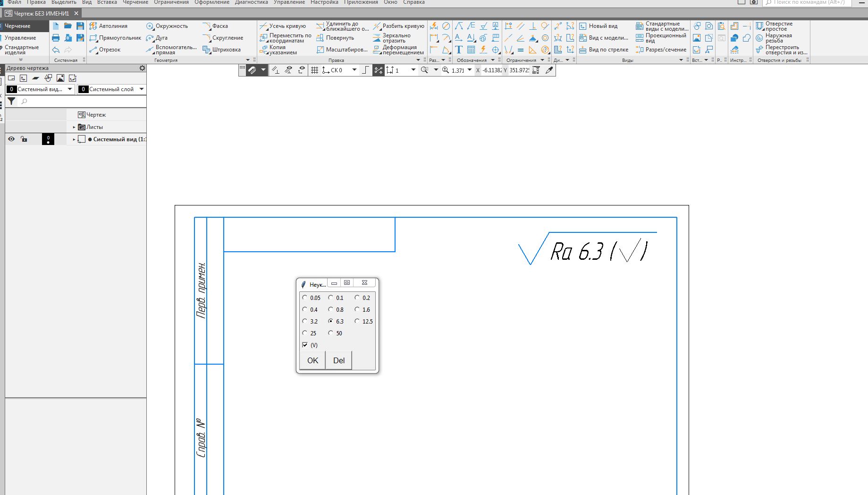Activate the Отрезок line segment tool
Image resolution: width=868 pixels, height=495 pixels.
click(x=105, y=50)
